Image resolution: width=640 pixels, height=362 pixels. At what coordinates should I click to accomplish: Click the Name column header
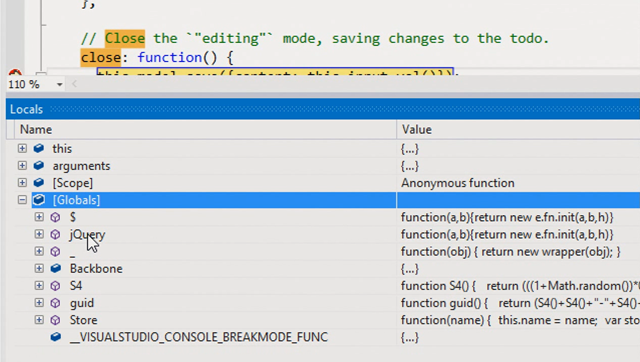click(x=205, y=130)
